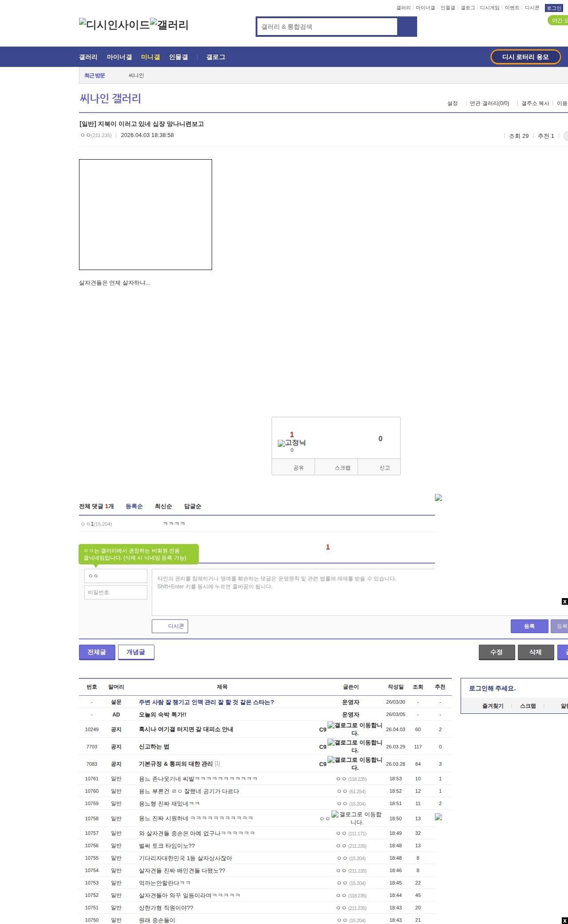The height and width of the screenshot is (924, 568).
Task: Click 갤주소 복사
Action: click(x=535, y=103)
